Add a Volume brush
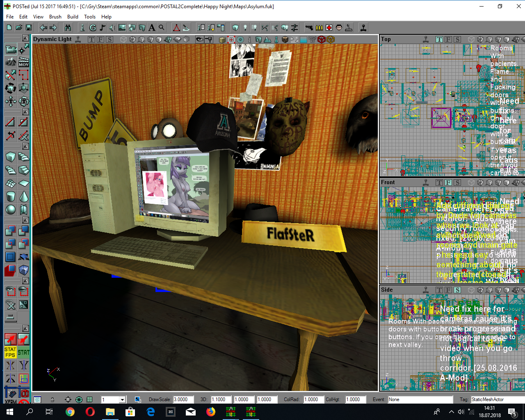The image size is (525, 420). click(24, 270)
